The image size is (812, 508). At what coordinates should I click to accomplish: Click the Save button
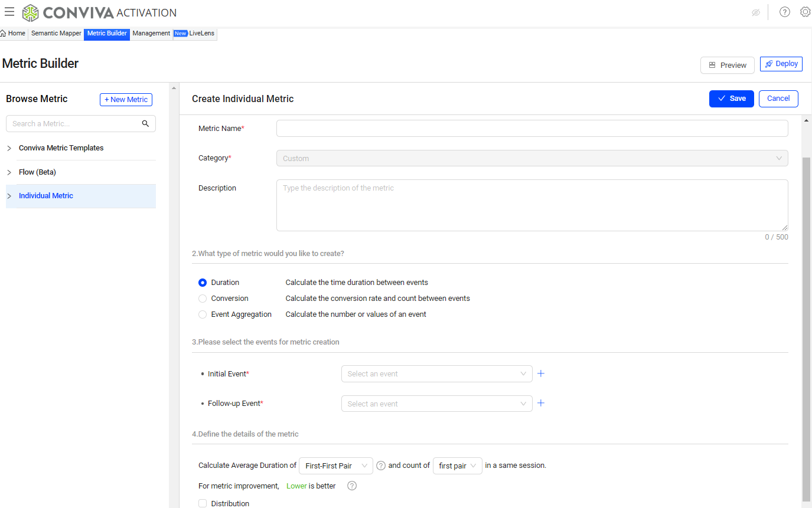(x=731, y=99)
